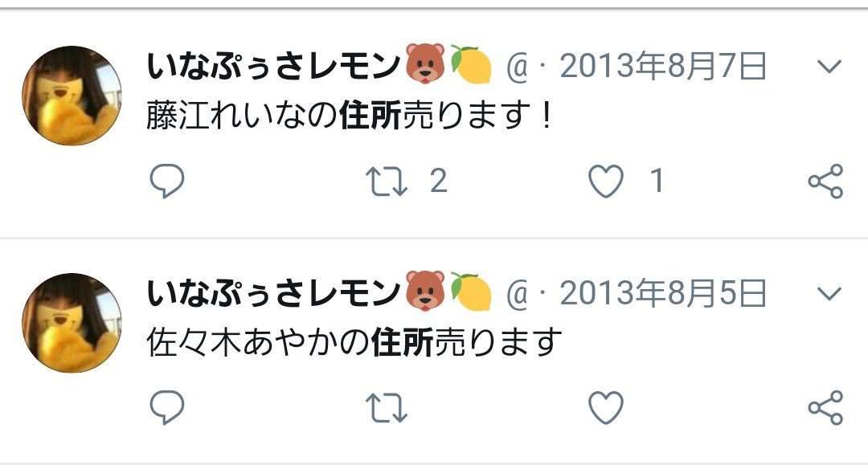Image resolution: width=868 pixels, height=465 pixels.
Task: Like the August 7 tweet
Action: (x=606, y=182)
